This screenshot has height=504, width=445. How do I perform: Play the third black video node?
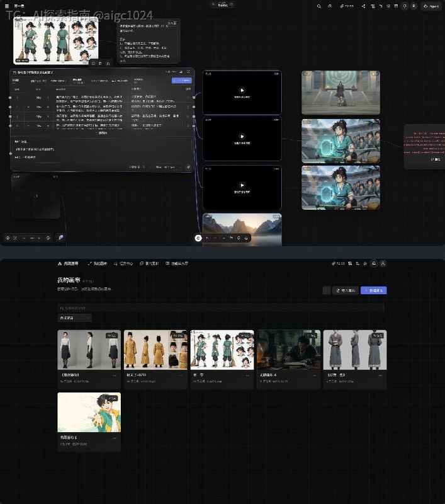pyautogui.click(x=242, y=185)
